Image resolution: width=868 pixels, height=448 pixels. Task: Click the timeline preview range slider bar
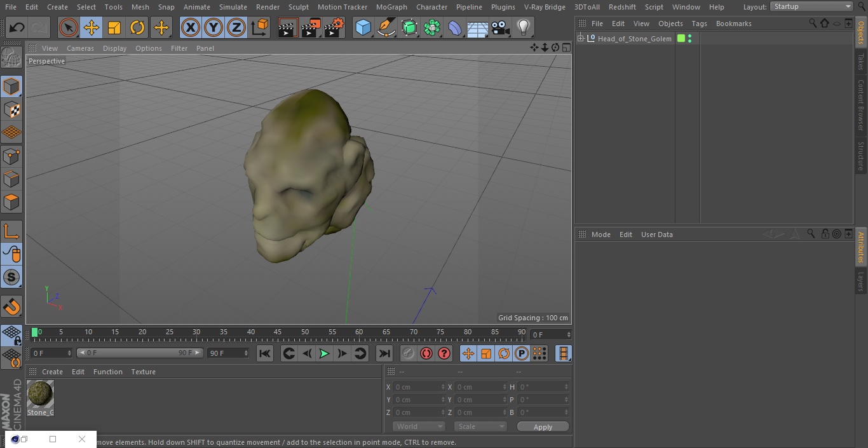140,353
